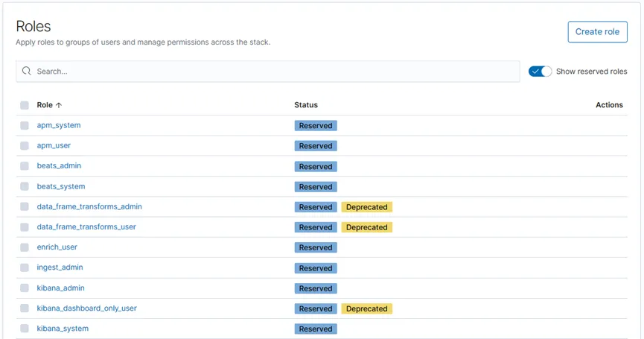The image size is (644, 339).
Task: Click Deprecated badge for data_frame_transforms_user
Action: coord(367,227)
